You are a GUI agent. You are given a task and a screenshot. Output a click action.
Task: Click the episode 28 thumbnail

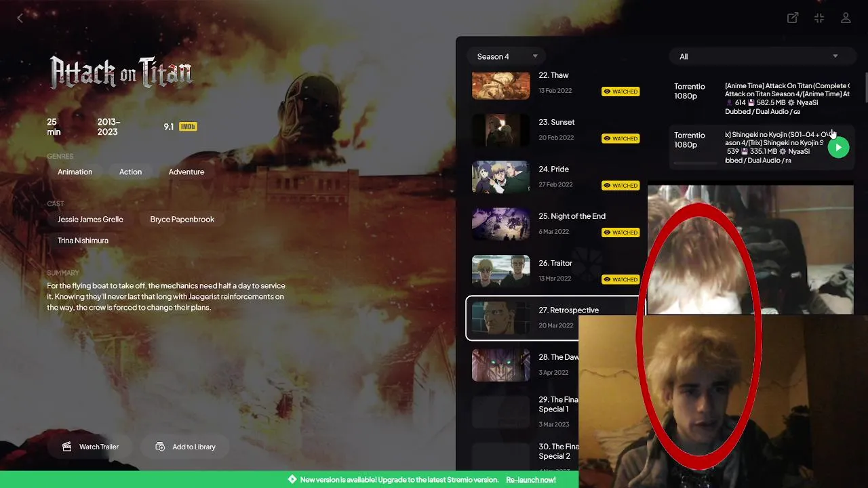500,365
